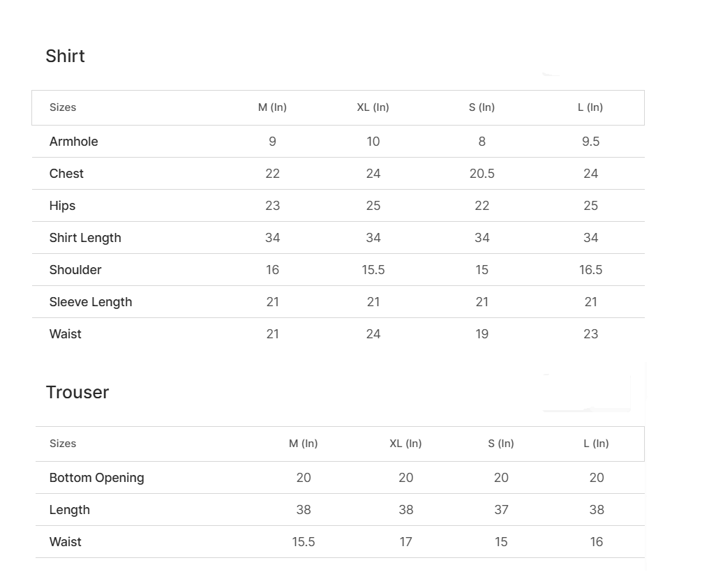Select the XL (In) header in Trouser table
Image resolution: width=709 pixels, height=588 pixels.
[405, 444]
